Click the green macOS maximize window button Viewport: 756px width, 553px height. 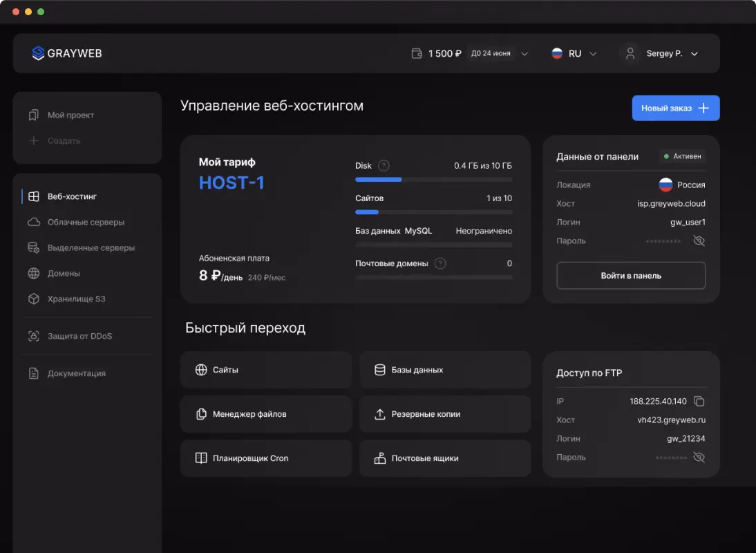coord(41,12)
